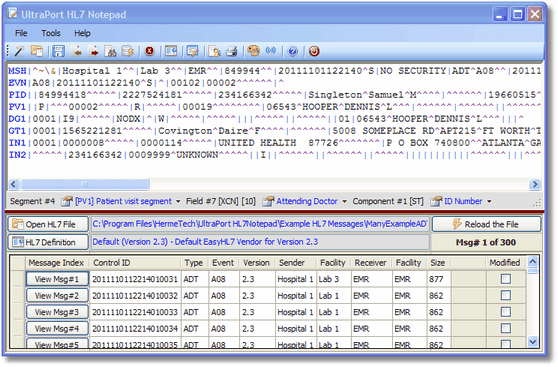Click the horizontal scrollbar thumb of message text
The image size is (558, 367).
point(85,184)
